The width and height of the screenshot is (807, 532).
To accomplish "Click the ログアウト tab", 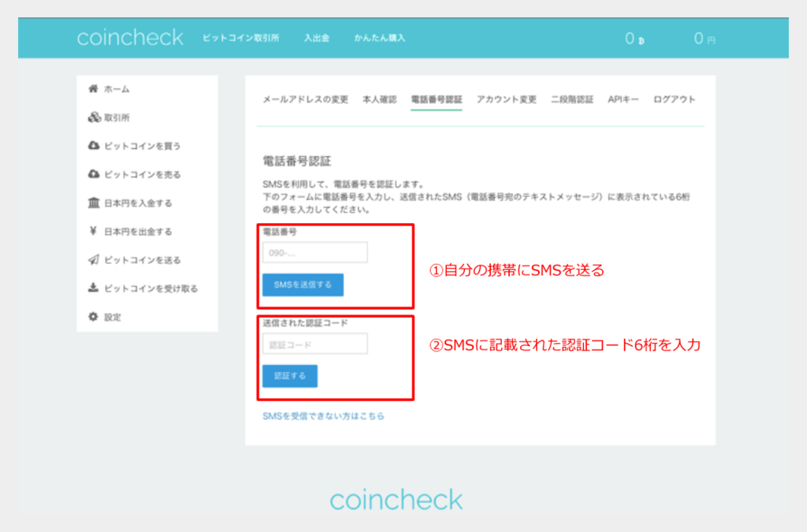I will pos(675,99).
